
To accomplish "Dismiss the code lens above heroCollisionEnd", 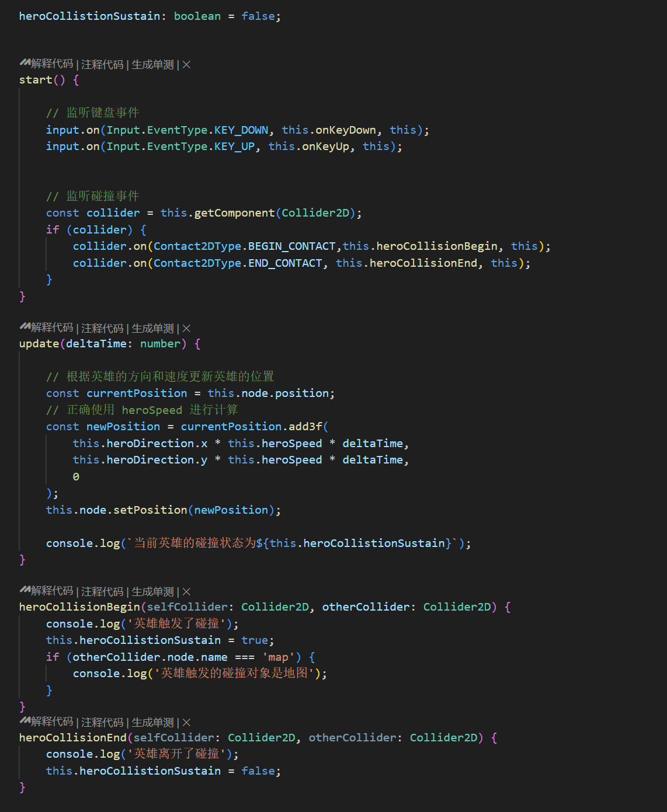I will [187, 722].
